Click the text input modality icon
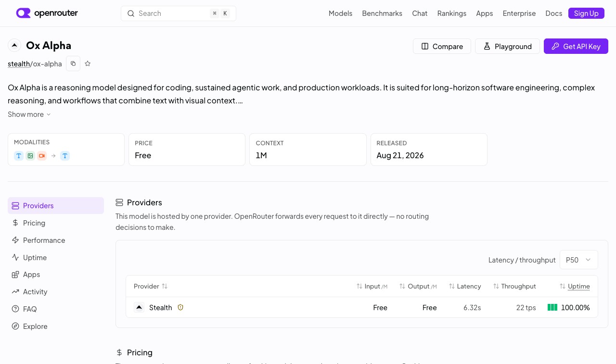The width and height of the screenshot is (616, 364). pos(19,156)
